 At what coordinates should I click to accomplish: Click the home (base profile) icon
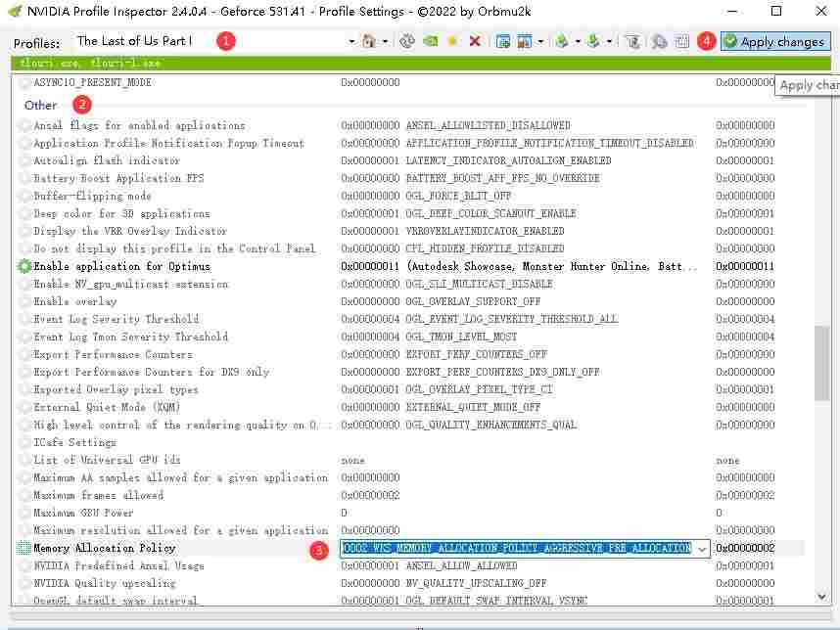click(368, 41)
